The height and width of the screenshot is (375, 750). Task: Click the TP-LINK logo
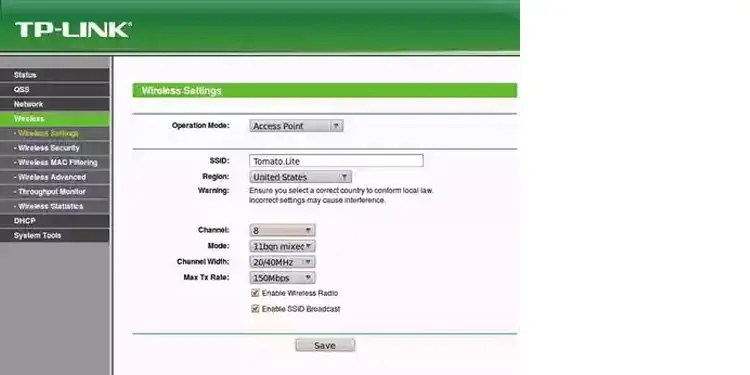[73, 30]
